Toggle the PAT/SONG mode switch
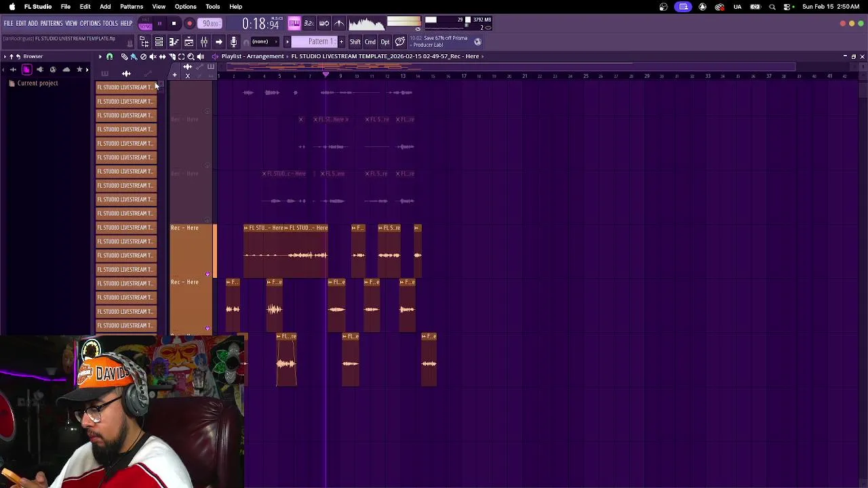868x488 pixels. 146,23
